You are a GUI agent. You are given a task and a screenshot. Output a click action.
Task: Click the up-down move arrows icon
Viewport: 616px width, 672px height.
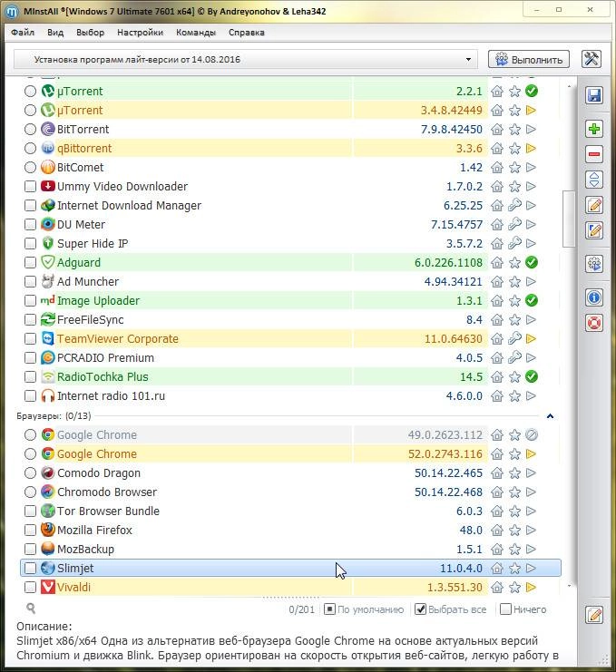point(594,180)
